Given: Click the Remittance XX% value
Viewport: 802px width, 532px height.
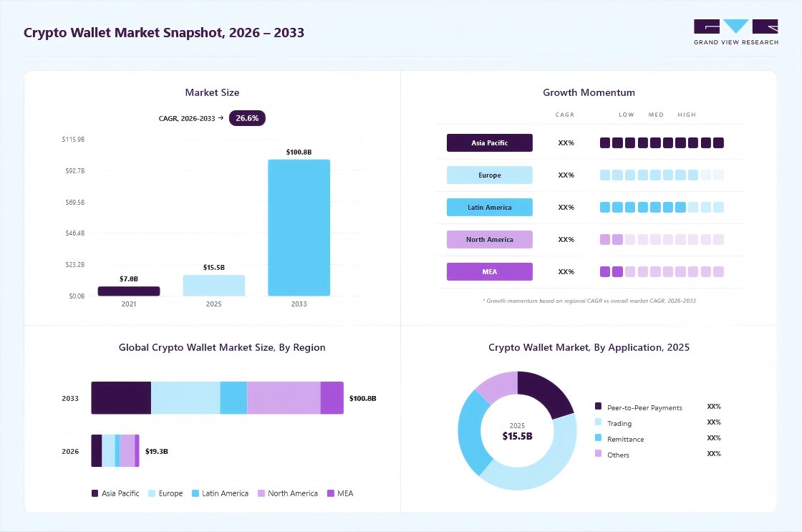Looking at the screenshot, I should [714, 438].
